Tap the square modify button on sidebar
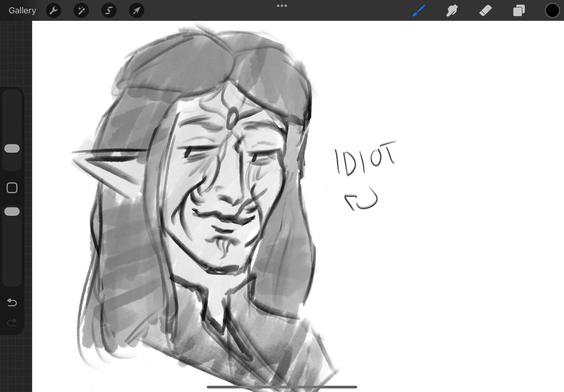 [x=12, y=188]
